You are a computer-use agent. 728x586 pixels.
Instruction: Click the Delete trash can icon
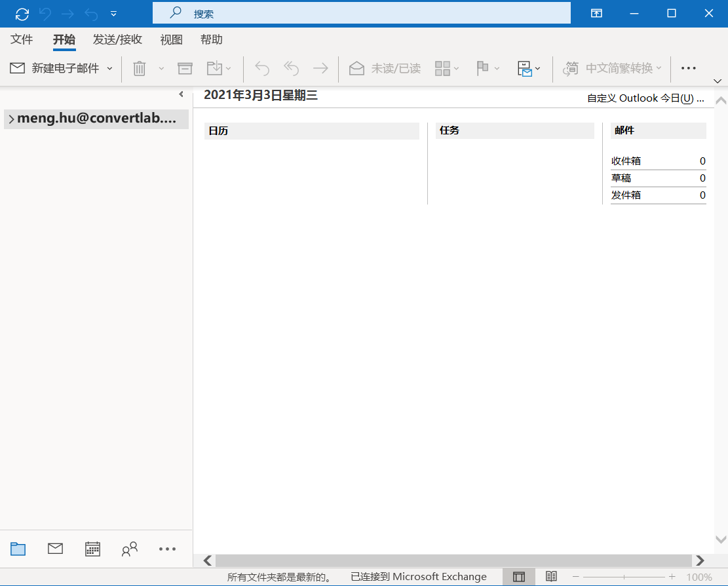tap(140, 68)
